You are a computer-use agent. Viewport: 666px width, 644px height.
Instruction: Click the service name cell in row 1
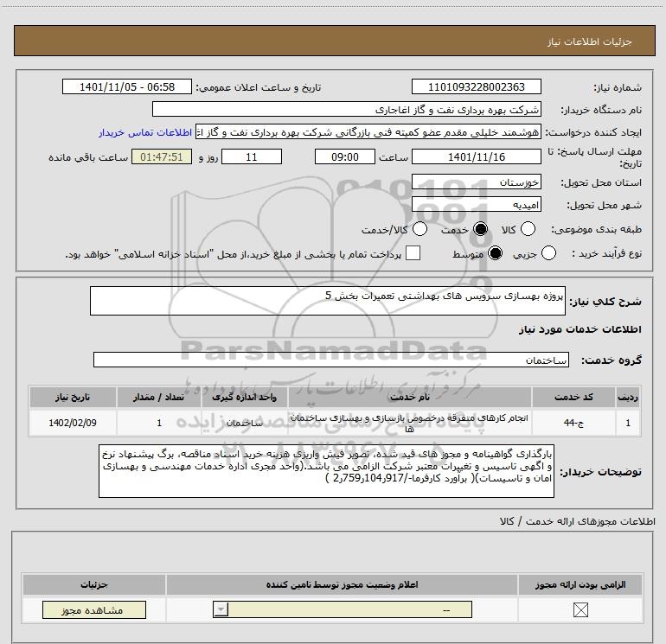pos(410,423)
